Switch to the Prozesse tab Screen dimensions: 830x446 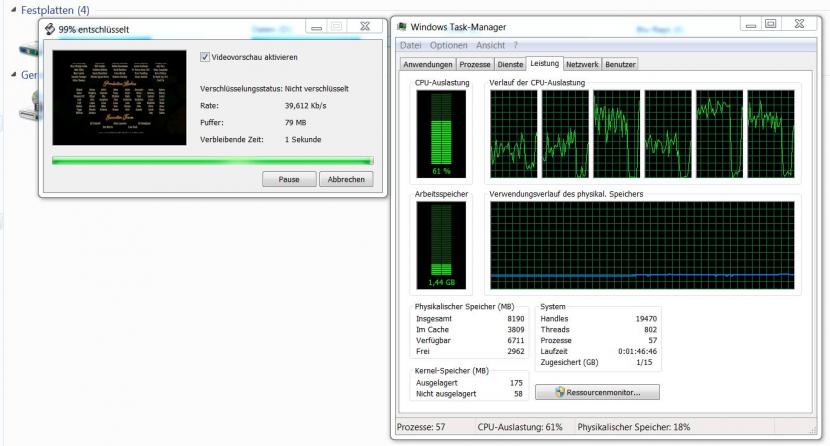[475, 64]
